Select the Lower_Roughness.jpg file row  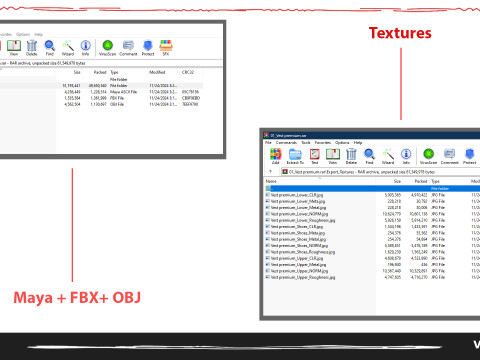tap(372, 220)
